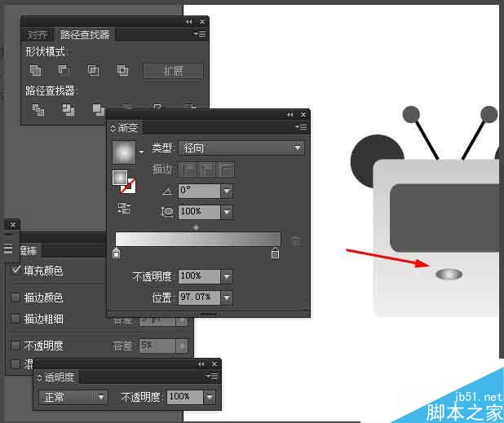Click the Exclude shape mode icon
Viewport: 504px width, 423px height.
click(x=122, y=71)
